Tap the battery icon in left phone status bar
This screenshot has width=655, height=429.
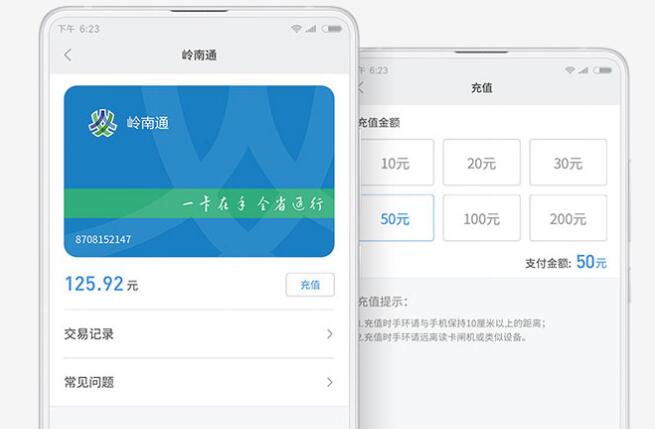pyautogui.click(x=332, y=29)
